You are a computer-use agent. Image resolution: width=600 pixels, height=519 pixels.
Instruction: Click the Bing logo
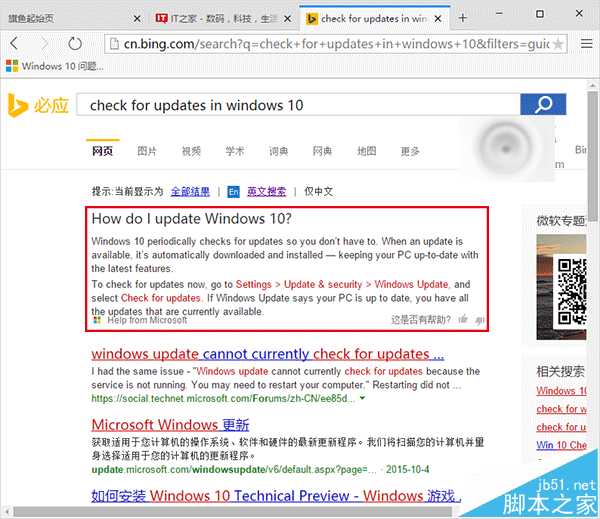(x=38, y=105)
